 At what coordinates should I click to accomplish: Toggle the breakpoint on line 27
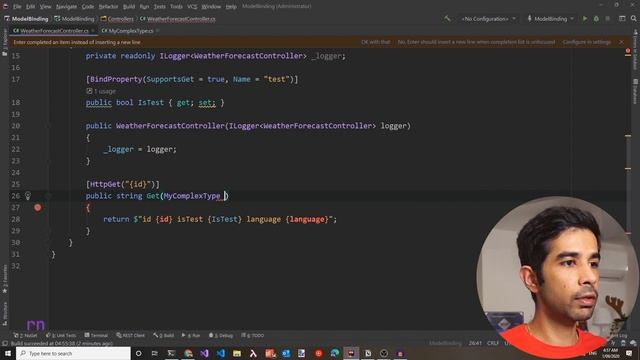38,208
